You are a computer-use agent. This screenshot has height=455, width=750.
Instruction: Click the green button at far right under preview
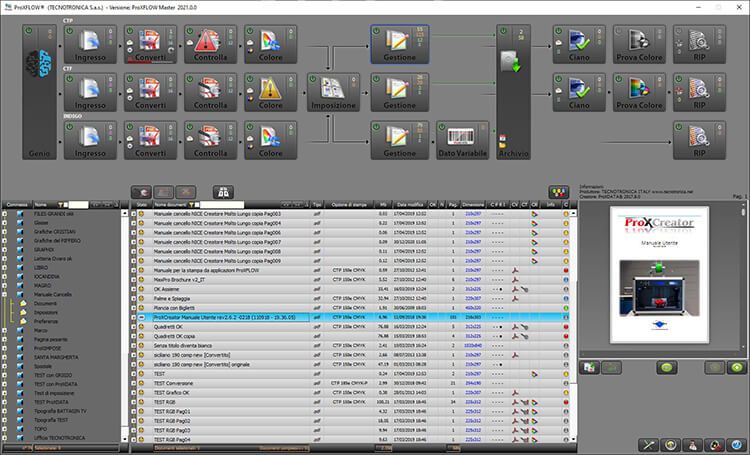pyautogui.click(x=737, y=367)
